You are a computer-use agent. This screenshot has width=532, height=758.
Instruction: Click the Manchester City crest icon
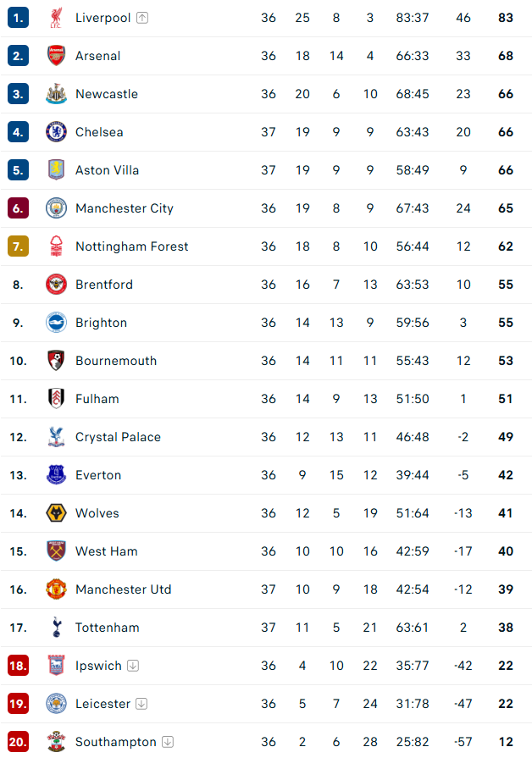(56, 208)
